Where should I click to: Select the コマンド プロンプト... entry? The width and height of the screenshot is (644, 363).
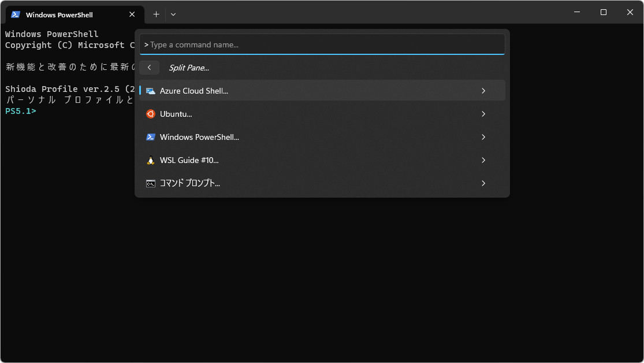[322, 183]
